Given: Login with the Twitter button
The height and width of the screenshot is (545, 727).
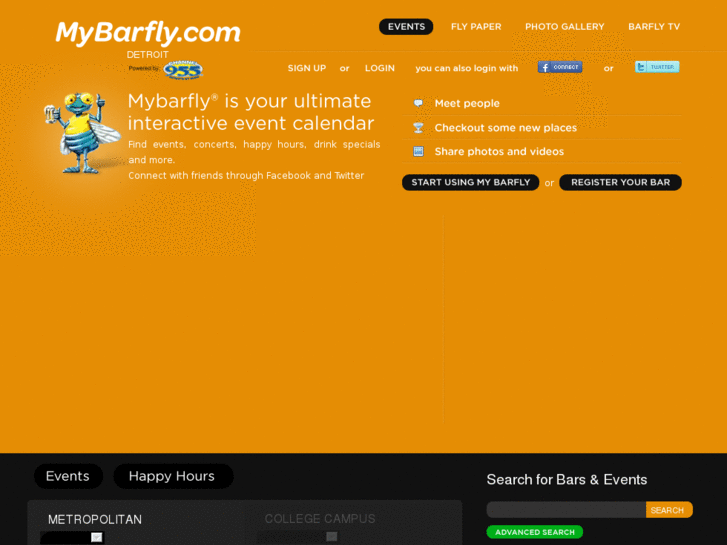Looking at the screenshot, I should (x=657, y=67).
